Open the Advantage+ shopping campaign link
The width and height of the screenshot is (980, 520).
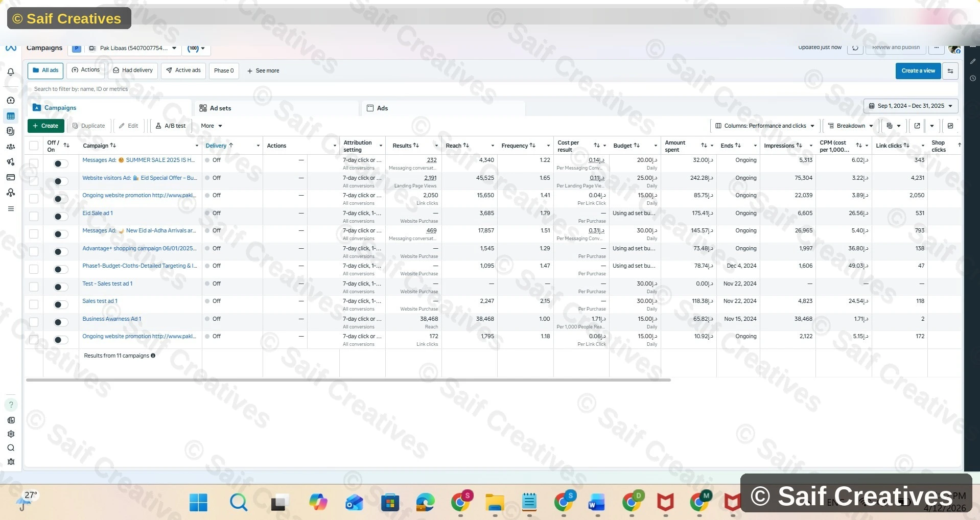(139, 249)
